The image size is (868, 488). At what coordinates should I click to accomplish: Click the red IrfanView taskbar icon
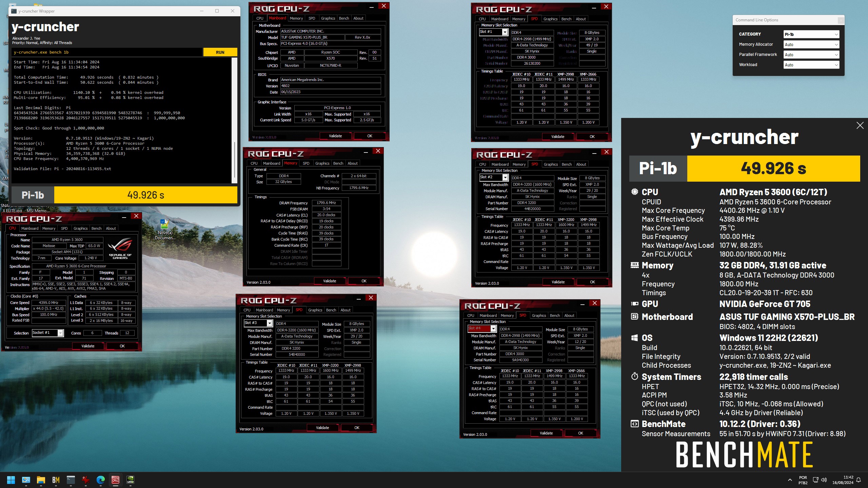[x=85, y=480]
